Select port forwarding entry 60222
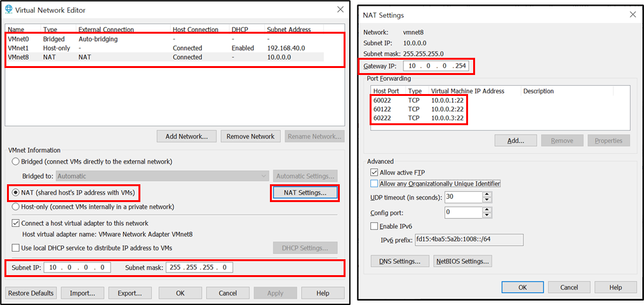 pyautogui.click(x=492, y=118)
